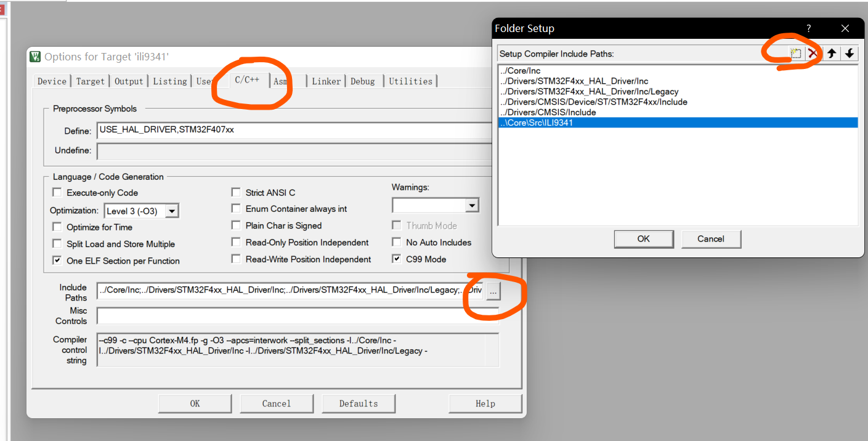Click the red X Delete path icon
The width and height of the screenshot is (868, 441).
[813, 54]
